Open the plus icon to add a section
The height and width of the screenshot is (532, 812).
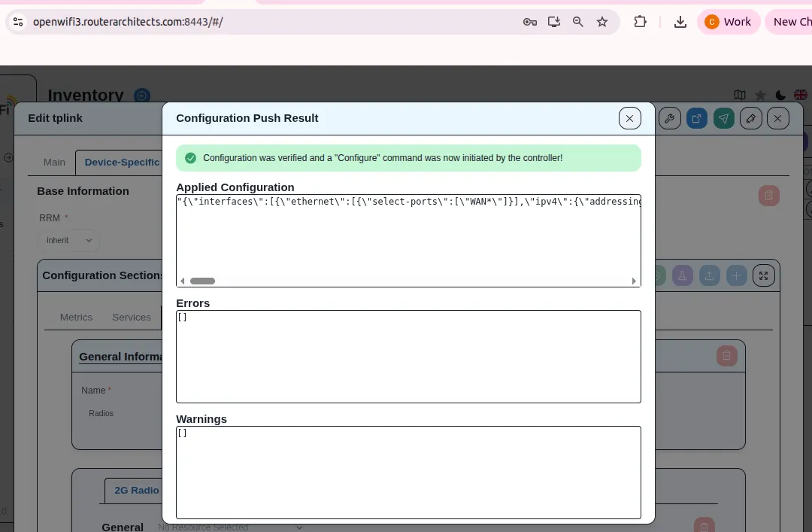click(x=736, y=275)
